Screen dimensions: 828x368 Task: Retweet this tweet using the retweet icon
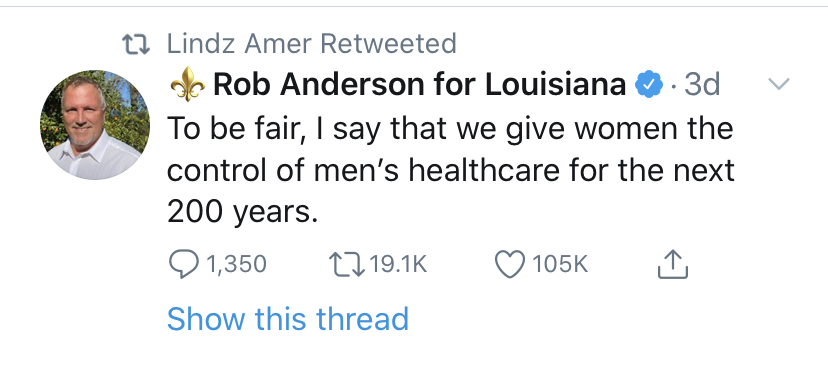pos(346,264)
